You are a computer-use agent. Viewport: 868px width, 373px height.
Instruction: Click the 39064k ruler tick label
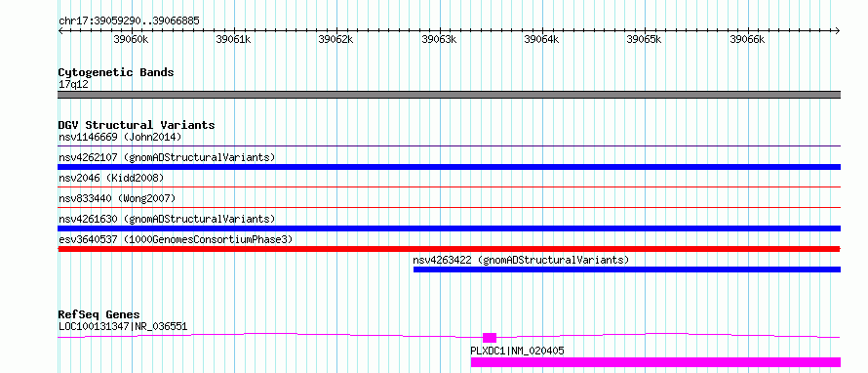click(541, 39)
